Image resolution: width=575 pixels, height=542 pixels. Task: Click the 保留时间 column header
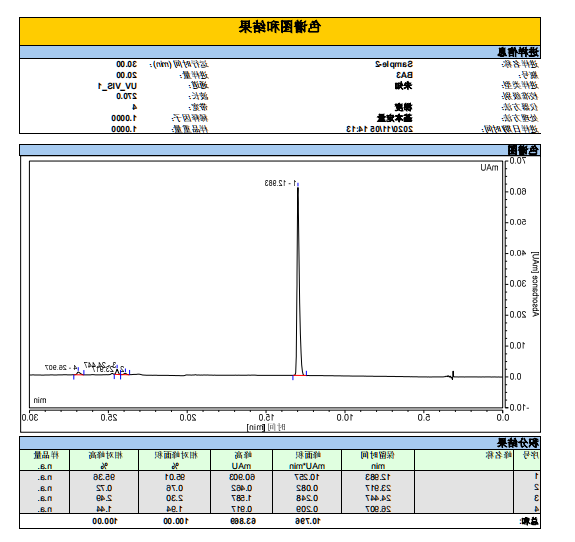point(377,455)
